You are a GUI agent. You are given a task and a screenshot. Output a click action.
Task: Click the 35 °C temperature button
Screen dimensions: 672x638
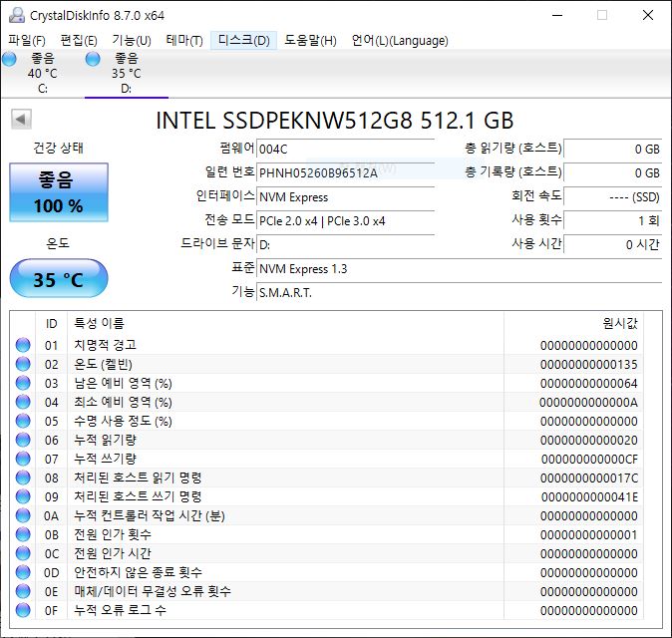point(59,278)
